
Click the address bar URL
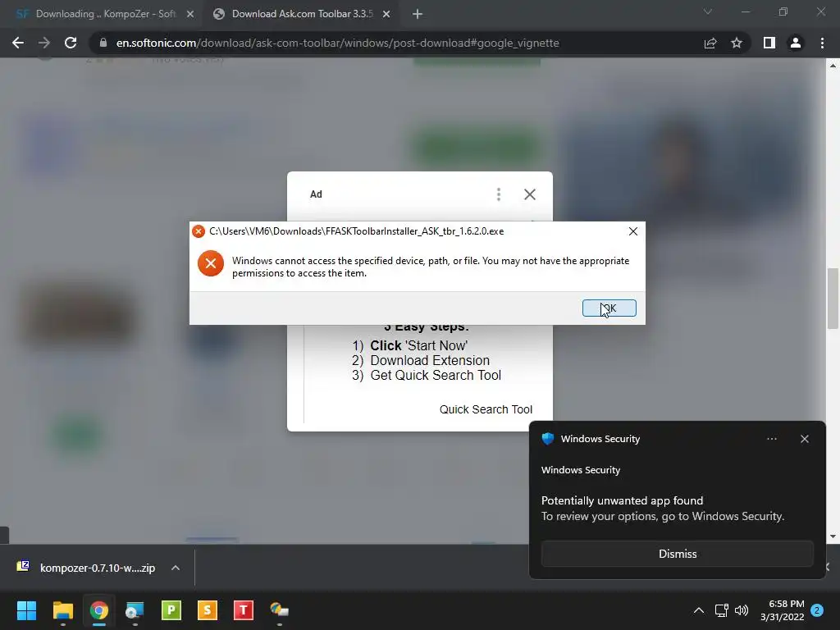[x=337, y=43]
